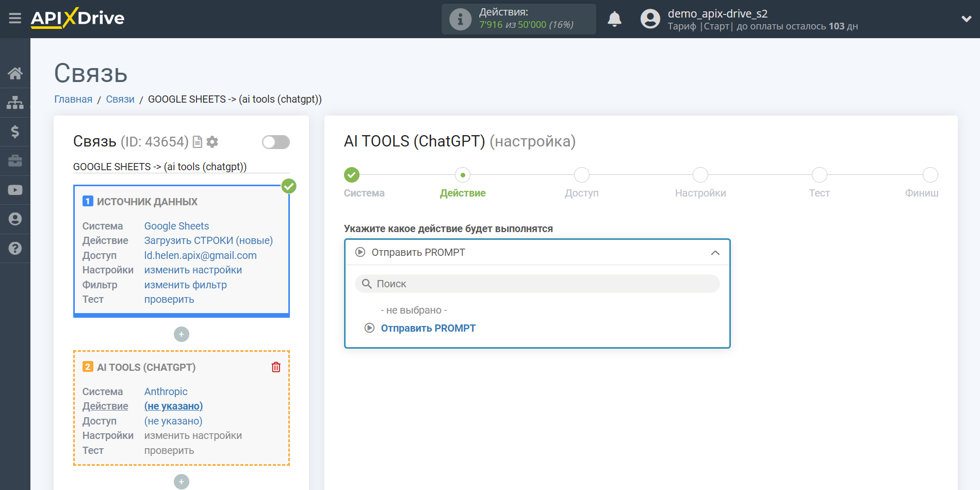The height and width of the screenshot is (490, 980).
Task: Click the dropdown chevron arrow
Action: tap(715, 253)
